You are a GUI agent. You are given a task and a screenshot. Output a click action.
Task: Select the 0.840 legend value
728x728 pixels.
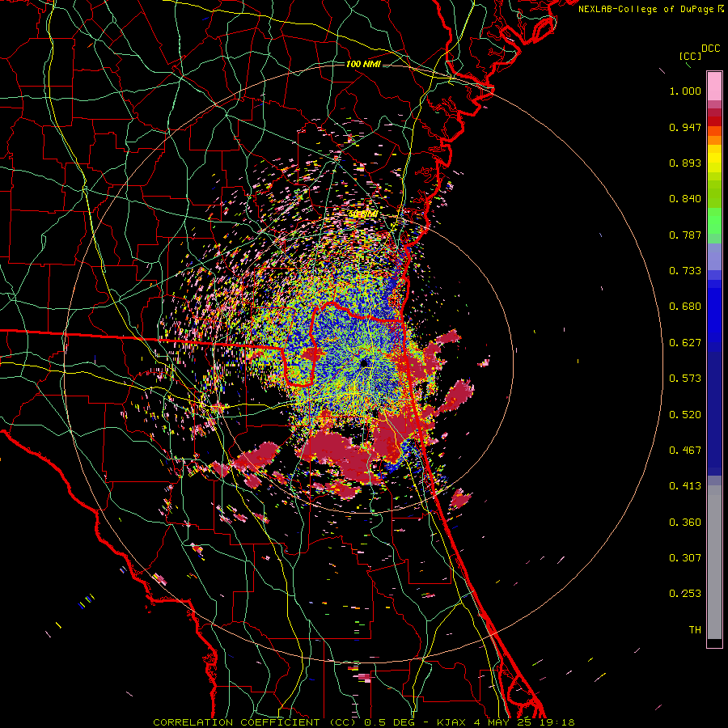point(685,199)
